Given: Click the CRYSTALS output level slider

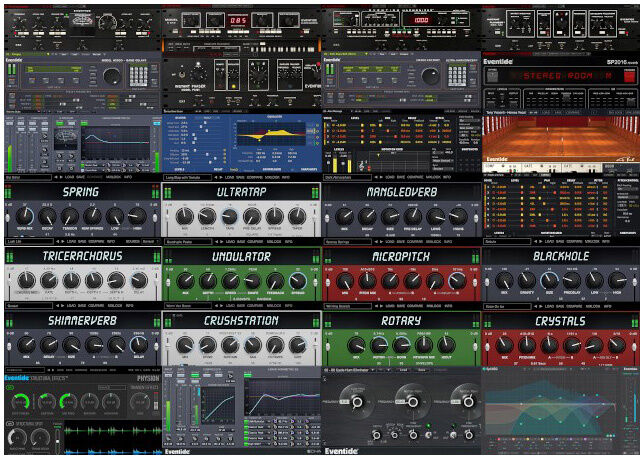Looking at the screenshot, I should coord(635,346).
